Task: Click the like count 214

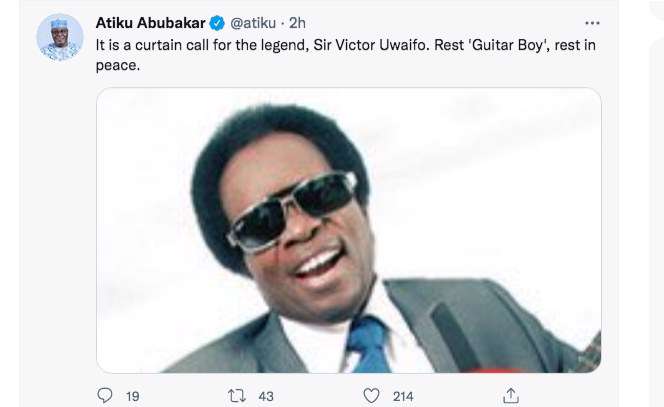Action: point(403,396)
